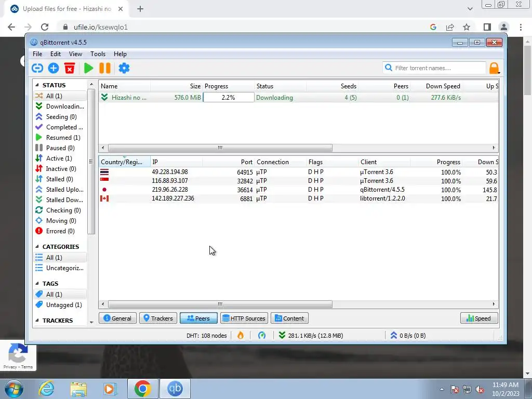Screen dimensions: 532x399
Task: Switch to the Trackers tab
Action: [x=158, y=318]
